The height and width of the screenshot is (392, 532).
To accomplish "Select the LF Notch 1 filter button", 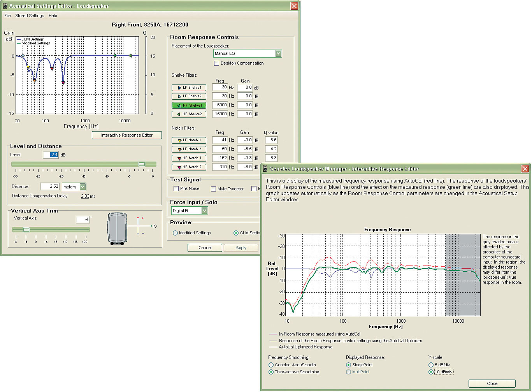I will point(189,140).
